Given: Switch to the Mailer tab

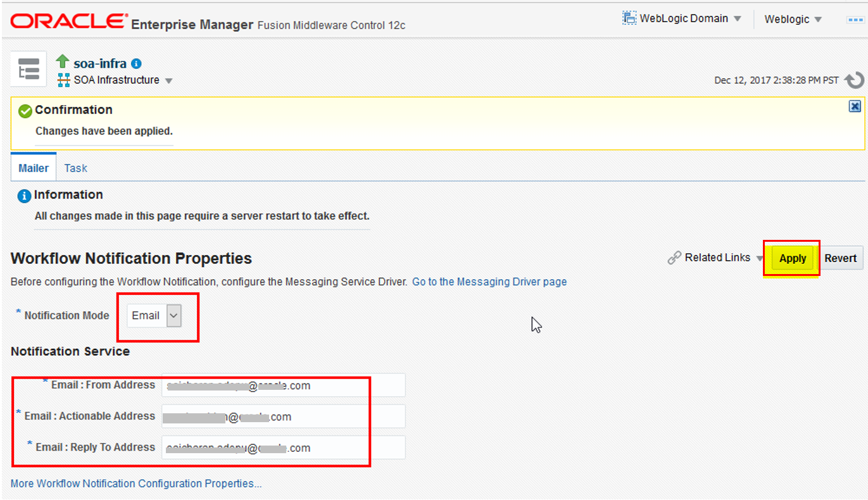Looking at the screenshot, I should tap(34, 168).
